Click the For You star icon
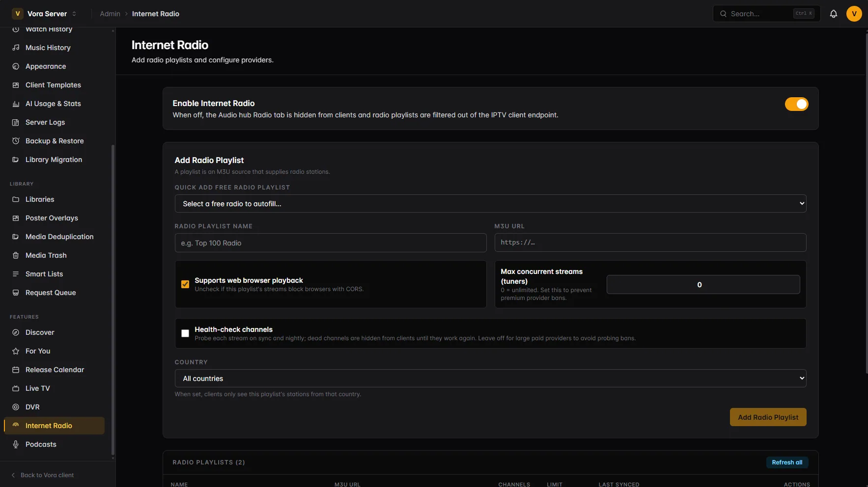 16,351
